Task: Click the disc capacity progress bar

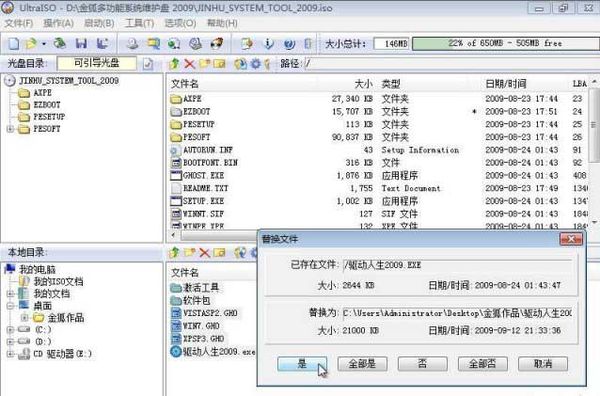Action: (505, 44)
